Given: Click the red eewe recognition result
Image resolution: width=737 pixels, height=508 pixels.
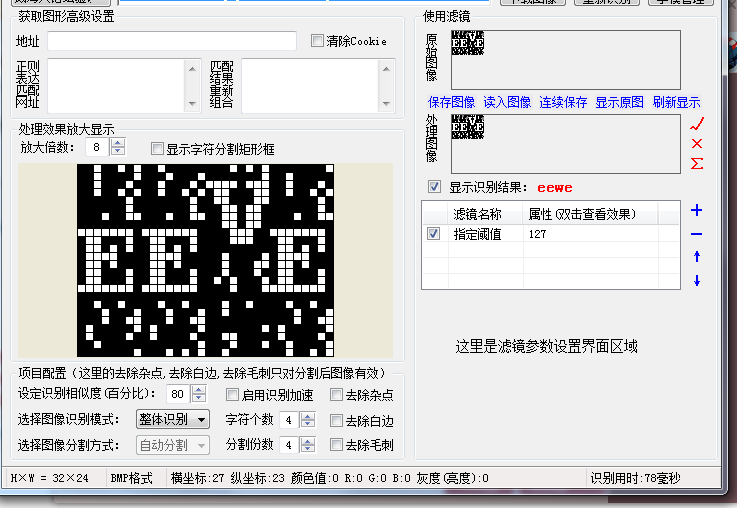Looking at the screenshot, I should [555, 188].
